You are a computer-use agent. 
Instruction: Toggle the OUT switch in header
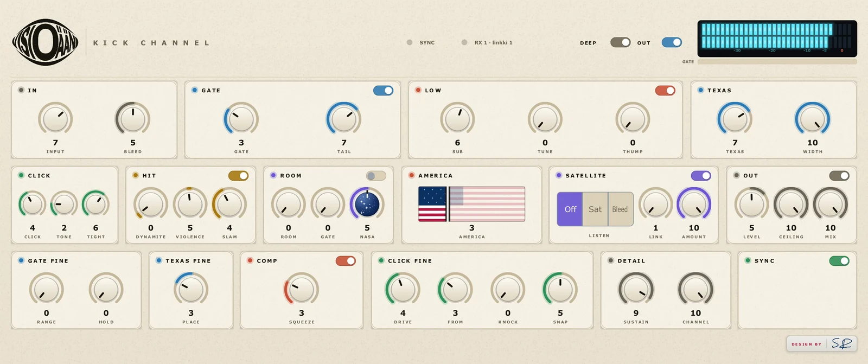coord(672,42)
